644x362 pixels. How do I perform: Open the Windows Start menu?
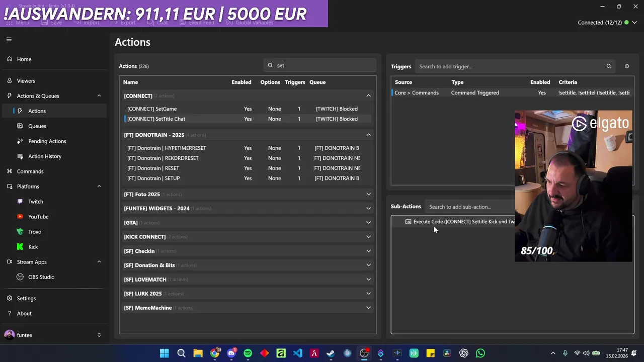tap(165, 353)
